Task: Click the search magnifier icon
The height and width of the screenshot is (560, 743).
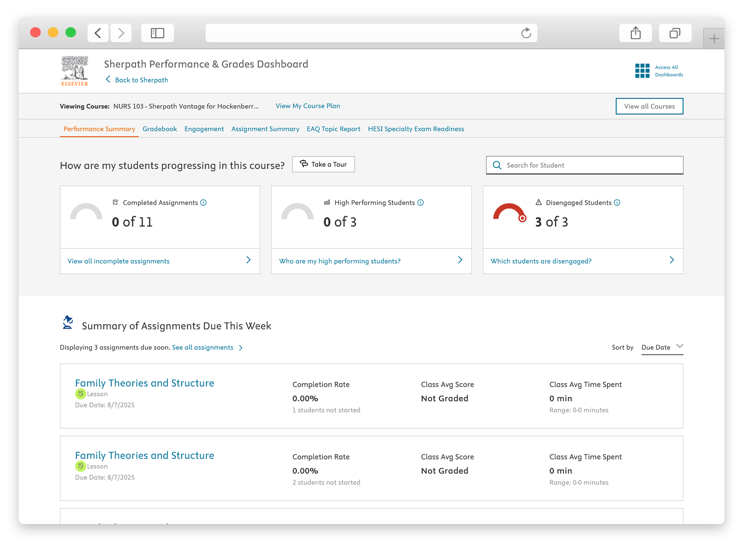Action: pyautogui.click(x=497, y=165)
